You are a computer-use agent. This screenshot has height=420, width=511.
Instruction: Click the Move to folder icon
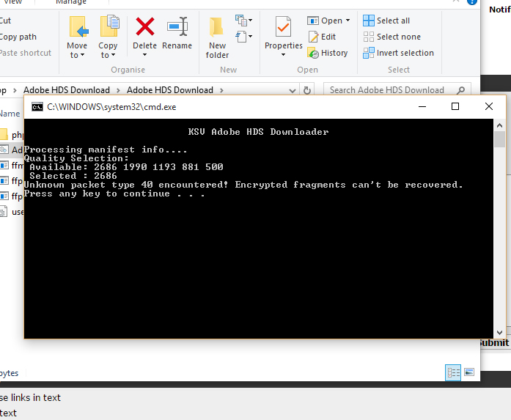click(x=78, y=27)
